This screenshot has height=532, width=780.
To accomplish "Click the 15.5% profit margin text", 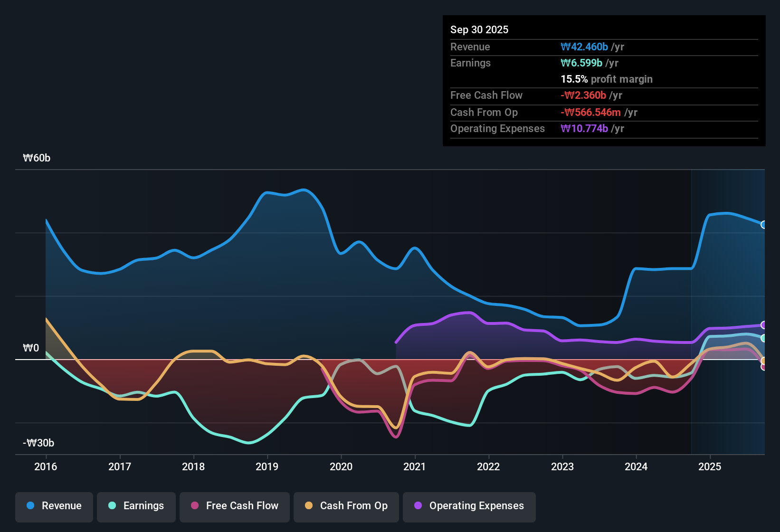I will 607,79.
